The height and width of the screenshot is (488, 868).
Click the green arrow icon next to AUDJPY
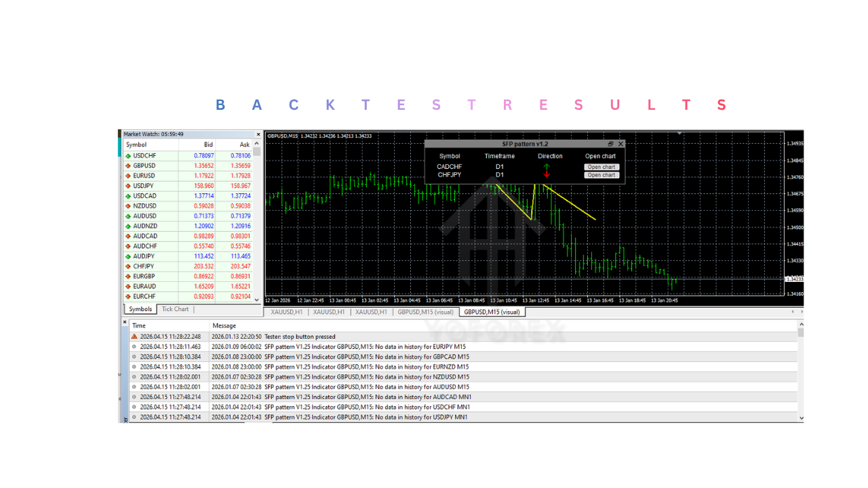pyautogui.click(x=127, y=256)
